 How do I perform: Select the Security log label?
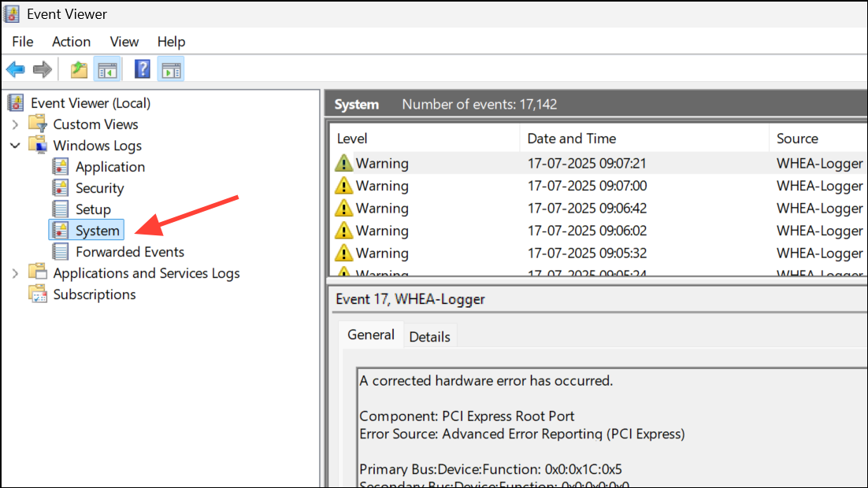click(x=100, y=187)
